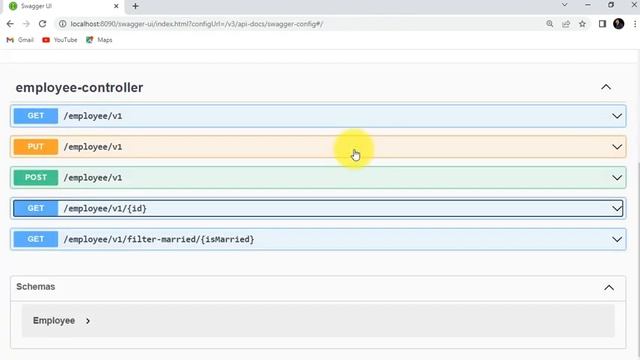Reload the Swagger UI page
This screenshot has height=360, width=640.
tap(42, 24)
